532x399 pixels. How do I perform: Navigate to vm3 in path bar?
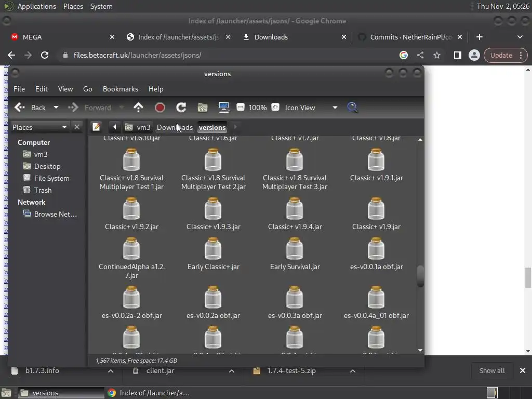coord(138,127)
